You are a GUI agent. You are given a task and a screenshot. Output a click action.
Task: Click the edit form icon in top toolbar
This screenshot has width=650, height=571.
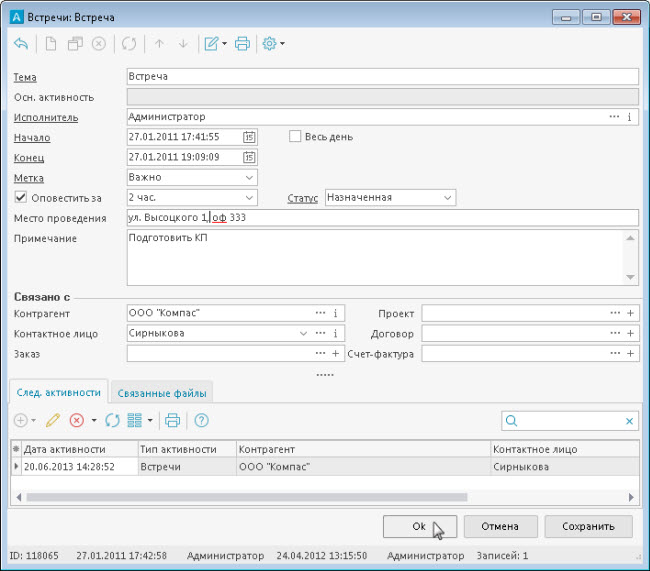pyautogui.click(x=210, y=44)
